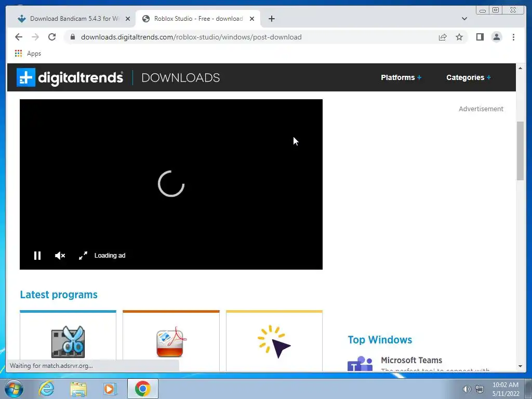Bookmark this page with the star
The width and height of the screenshot is (532, 399).
pyautogui.click(x=459, y=37)
